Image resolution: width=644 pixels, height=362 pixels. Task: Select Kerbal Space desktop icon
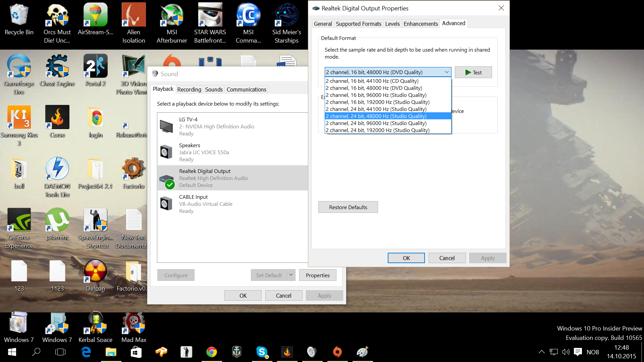pos(96,327)
